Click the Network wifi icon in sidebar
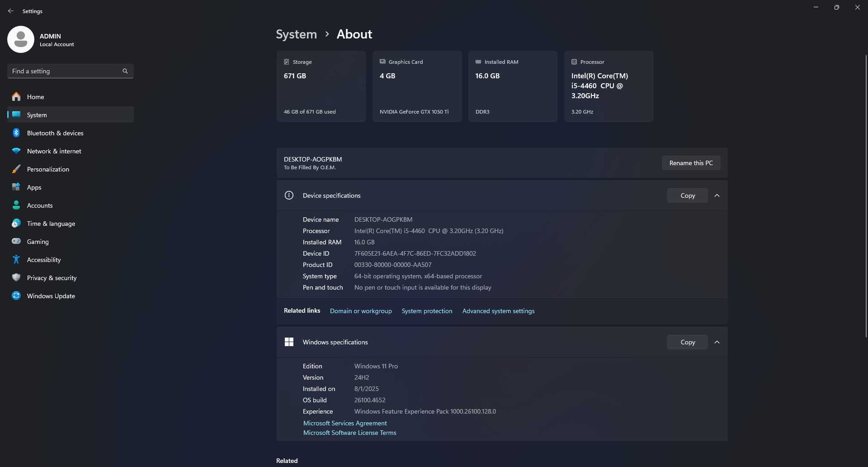868x467 pixels. [x=16, y=151]
